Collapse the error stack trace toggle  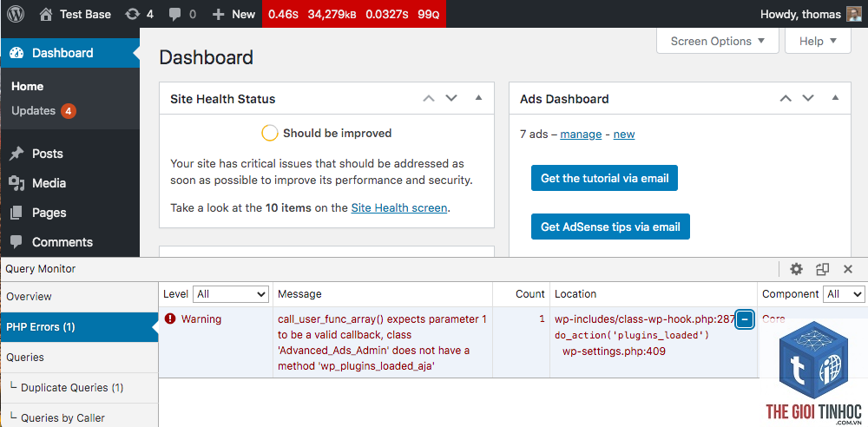745,319
